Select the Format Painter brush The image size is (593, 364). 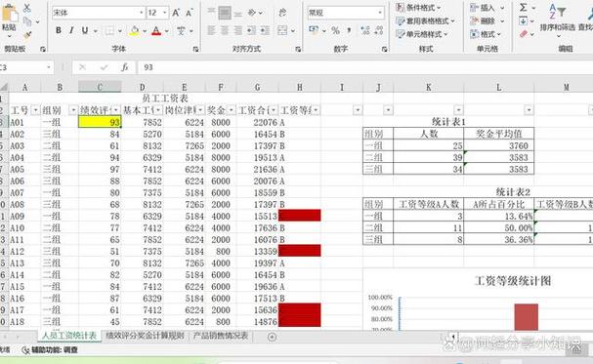pyautogui.click(x=27, y=35)
